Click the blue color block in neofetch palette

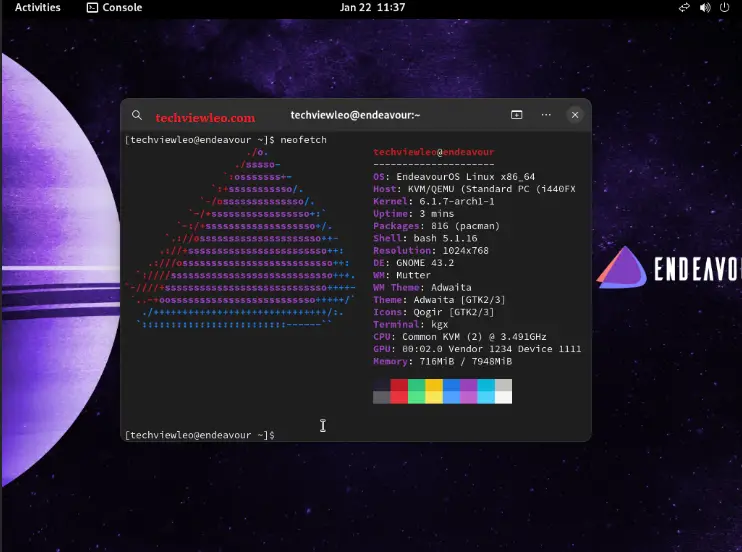451,391
